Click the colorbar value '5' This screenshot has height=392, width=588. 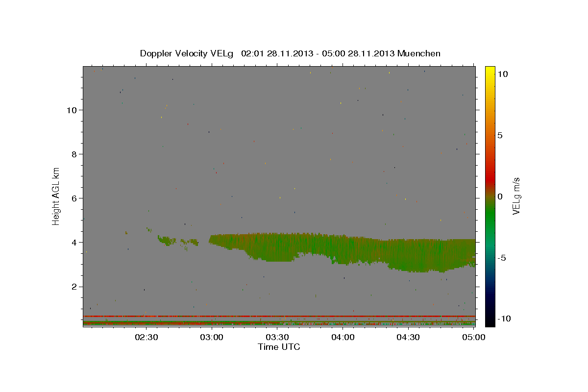[x=500, y=135]
